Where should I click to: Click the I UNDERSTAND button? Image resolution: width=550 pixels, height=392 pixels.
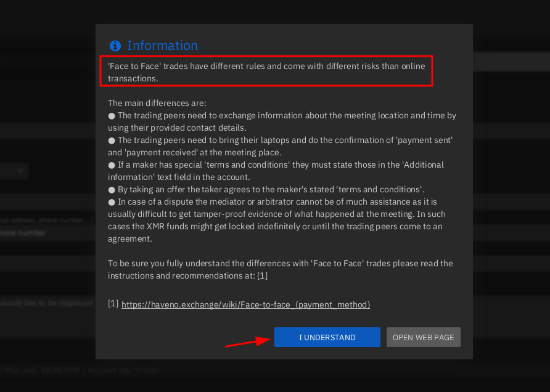pos(327,337)
